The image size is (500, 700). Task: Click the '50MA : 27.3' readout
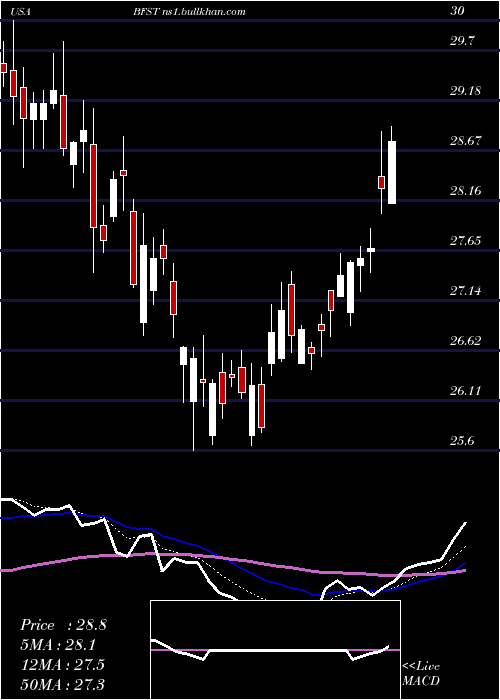(x=62, y=684)
